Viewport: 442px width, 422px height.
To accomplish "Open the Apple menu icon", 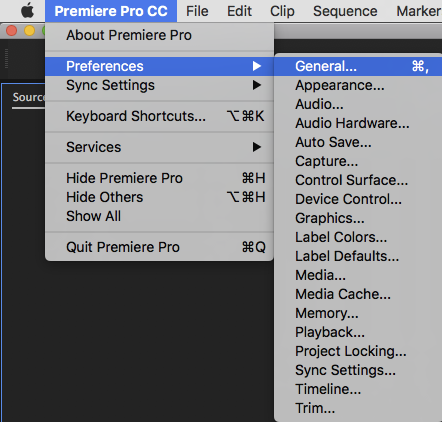I will [27, 11].
